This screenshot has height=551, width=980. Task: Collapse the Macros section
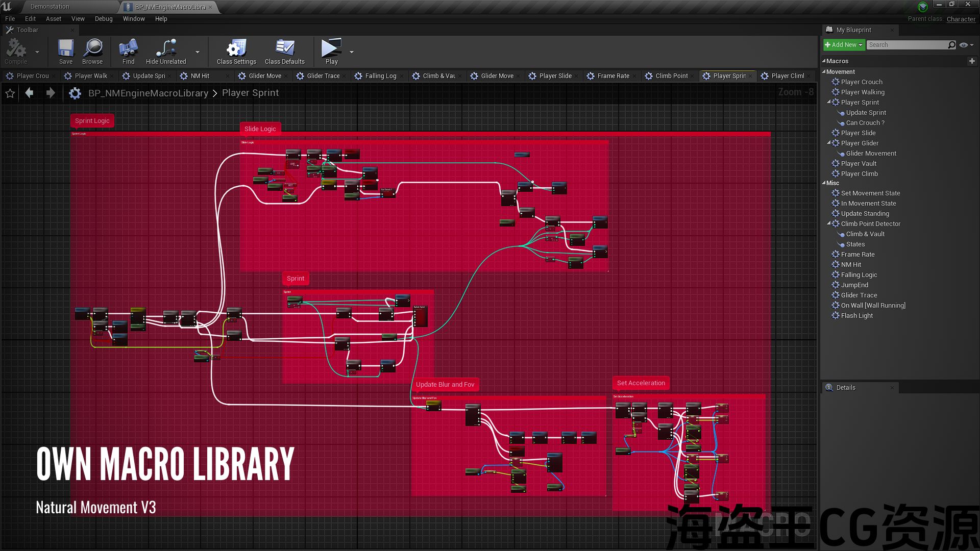(824, 61)
